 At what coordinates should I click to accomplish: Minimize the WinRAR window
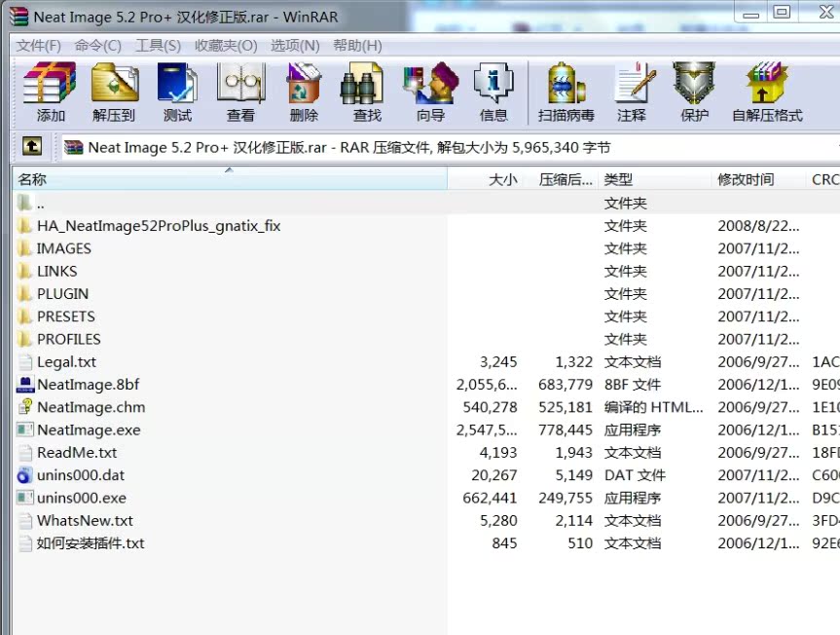tap(750, 13)
